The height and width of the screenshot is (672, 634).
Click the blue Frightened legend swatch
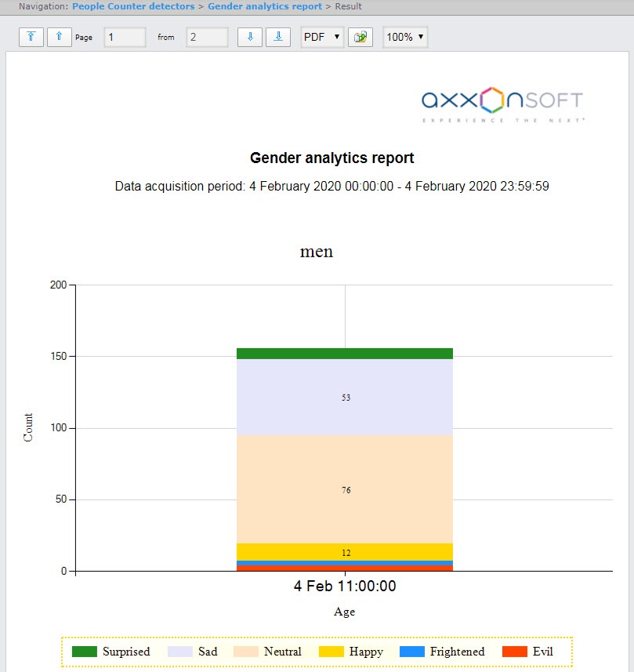click(411, 652)
